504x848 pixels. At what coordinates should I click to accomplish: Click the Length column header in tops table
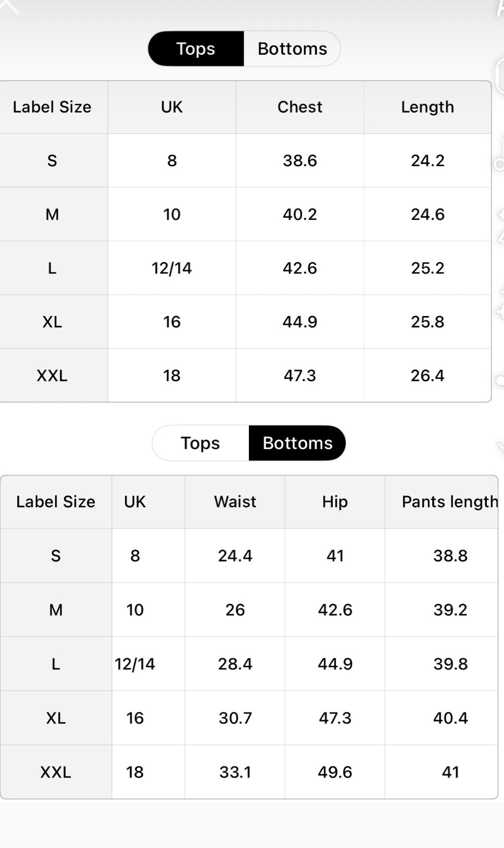[x=427, y=107]
